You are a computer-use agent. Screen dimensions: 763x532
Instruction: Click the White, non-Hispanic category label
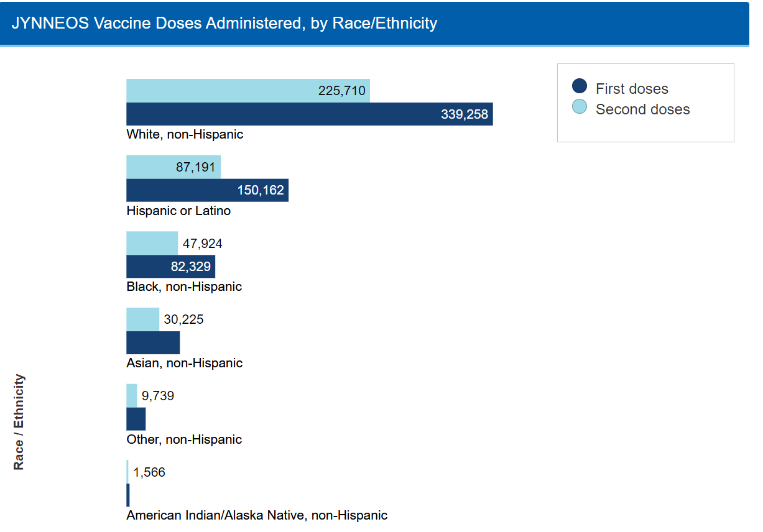[185, 134]
